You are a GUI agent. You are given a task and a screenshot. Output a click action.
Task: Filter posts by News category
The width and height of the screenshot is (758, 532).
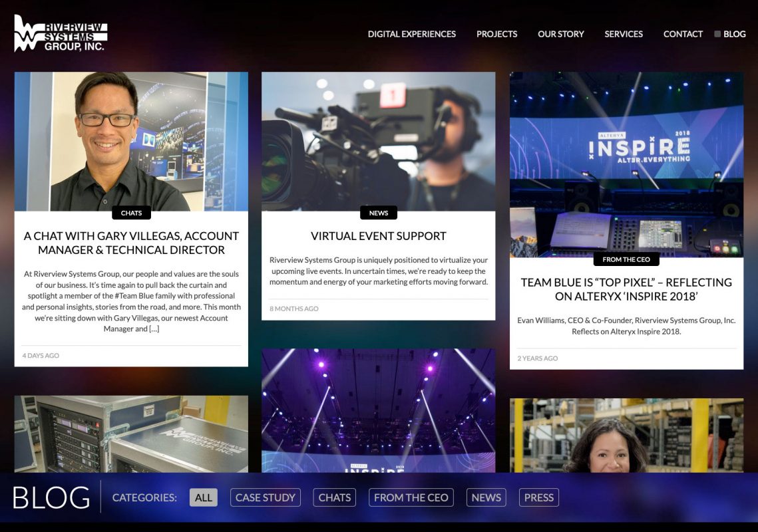tap(486, 497)
